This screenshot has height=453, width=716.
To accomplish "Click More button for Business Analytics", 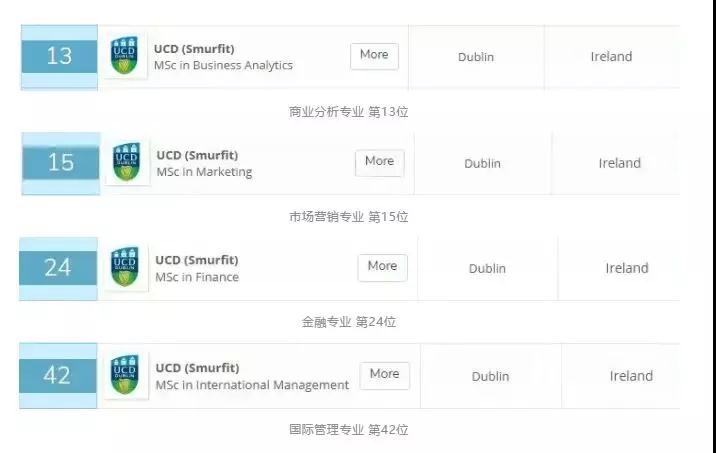I will tap(374, 55).
